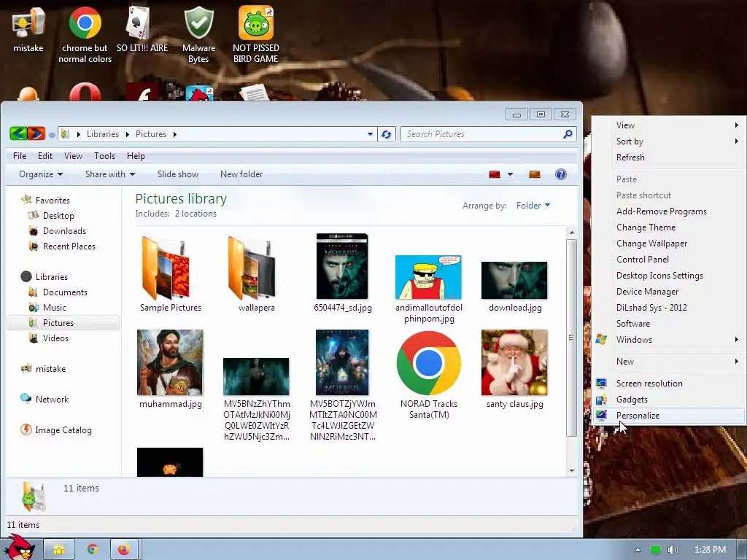Click the green network tray icon
747x560 pixels.
[656, 550]
